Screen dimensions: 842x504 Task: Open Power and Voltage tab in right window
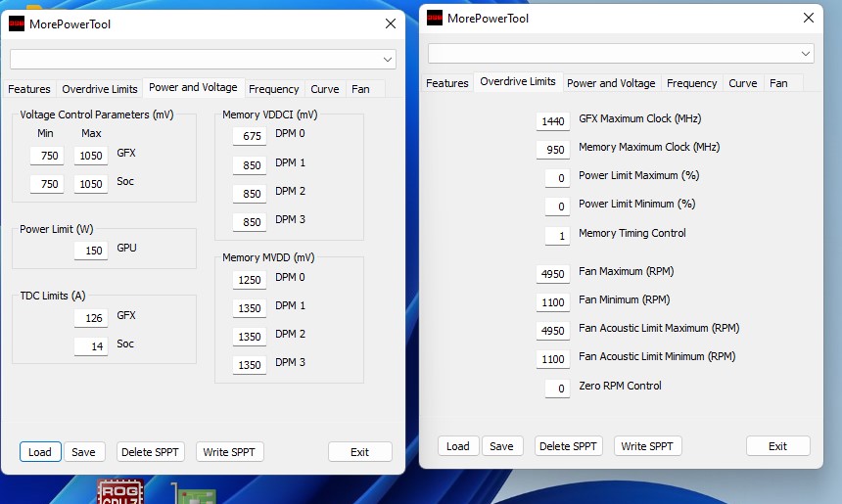pos(611,83)
